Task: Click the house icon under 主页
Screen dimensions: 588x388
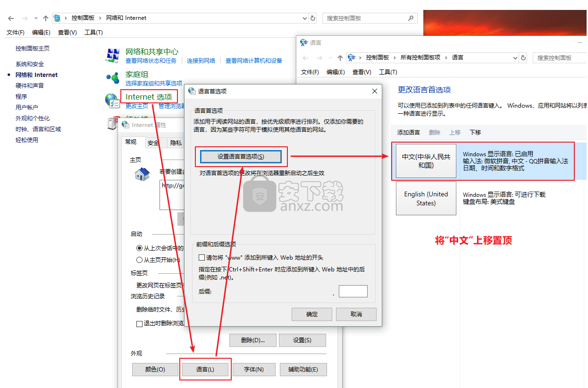Action: [142, 175]
